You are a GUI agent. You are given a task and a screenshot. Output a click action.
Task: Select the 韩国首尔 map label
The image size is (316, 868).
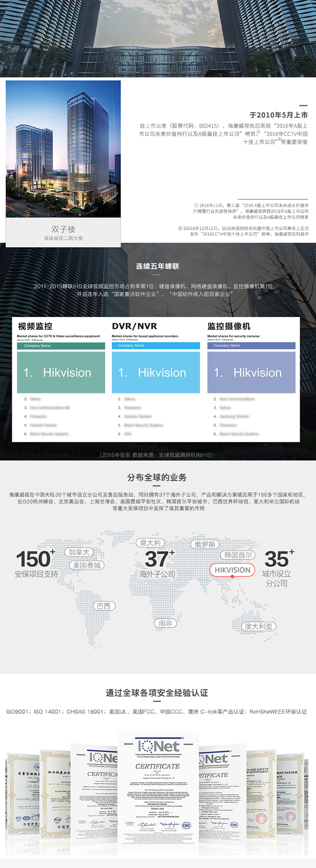[x=238, y=555]
